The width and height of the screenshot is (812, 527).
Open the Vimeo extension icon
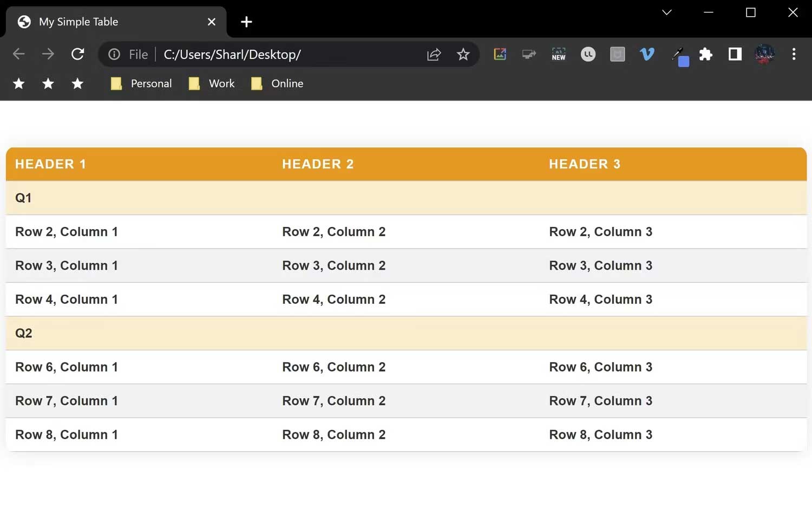tap(647, 54)
